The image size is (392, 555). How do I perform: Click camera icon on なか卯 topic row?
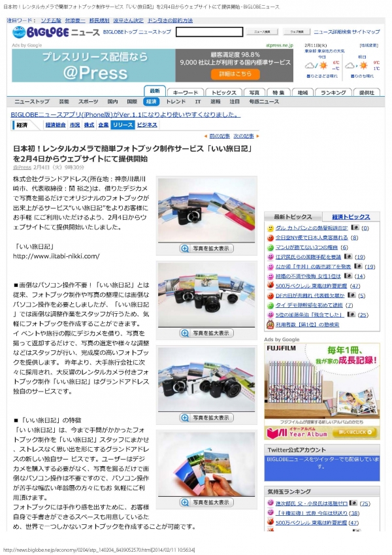[358, 266]
